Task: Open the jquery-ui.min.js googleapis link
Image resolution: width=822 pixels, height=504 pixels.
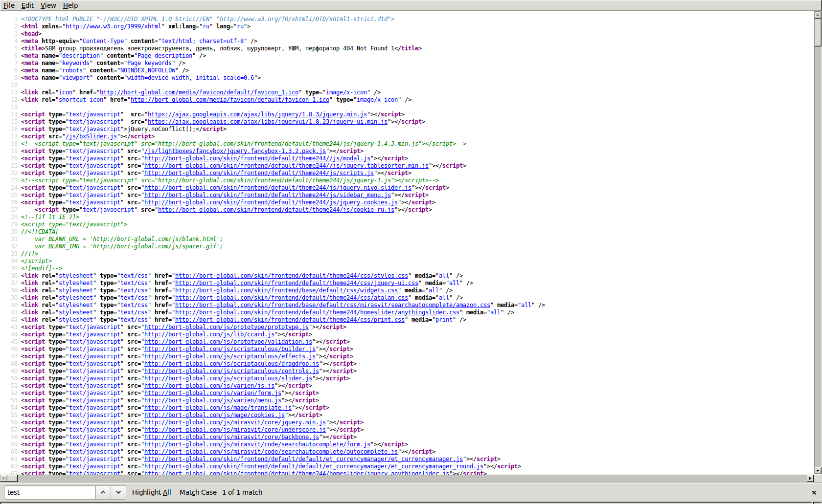Action: (x=268, y=122)
